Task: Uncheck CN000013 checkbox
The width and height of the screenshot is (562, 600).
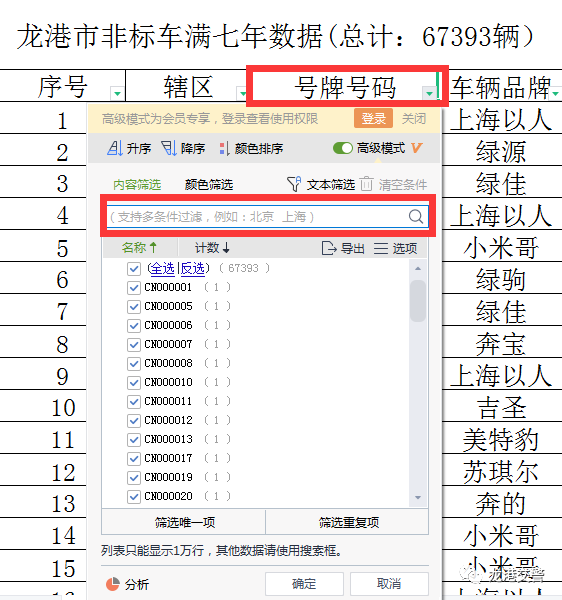Action: 134,439
